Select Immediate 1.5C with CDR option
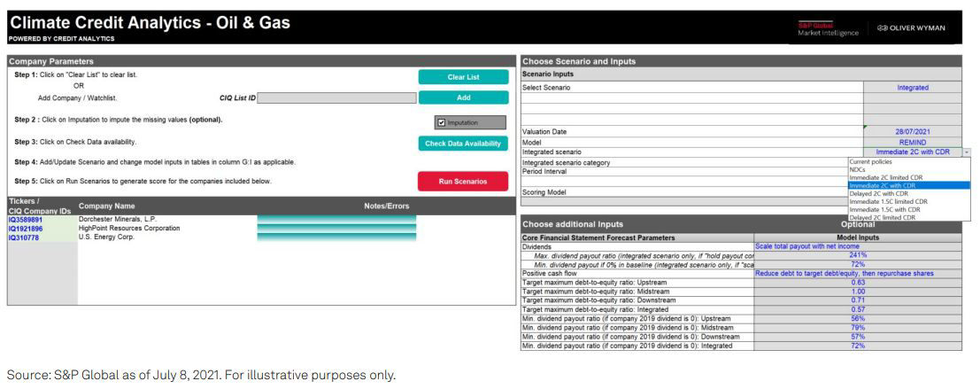Viewport: 980px width, 389px height. (886, 209)
